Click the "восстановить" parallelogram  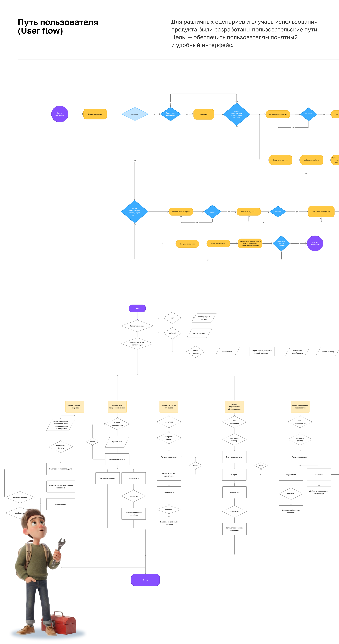[227, 352]
